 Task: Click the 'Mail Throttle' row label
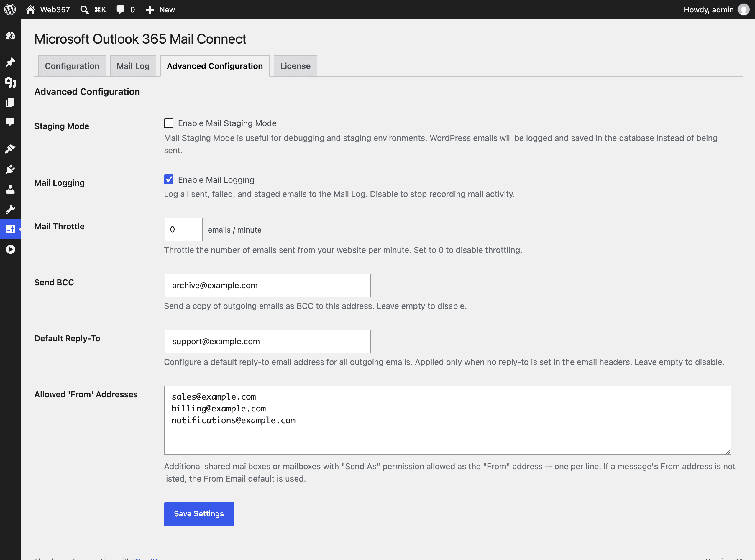(59, 226)
